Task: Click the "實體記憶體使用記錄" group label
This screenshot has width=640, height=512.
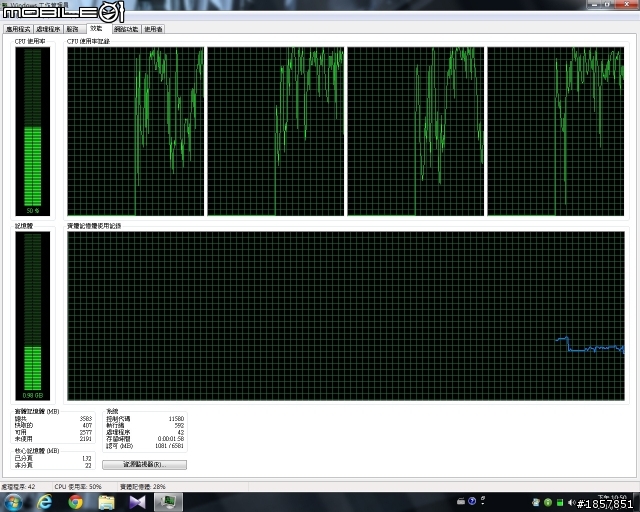Action: [x=94, y=226]
